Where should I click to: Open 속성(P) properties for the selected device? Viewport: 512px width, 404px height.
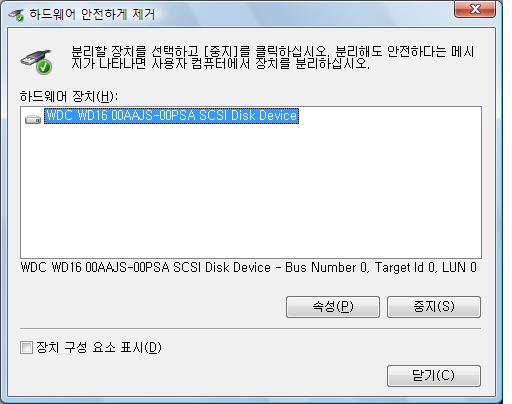point(333,307)
